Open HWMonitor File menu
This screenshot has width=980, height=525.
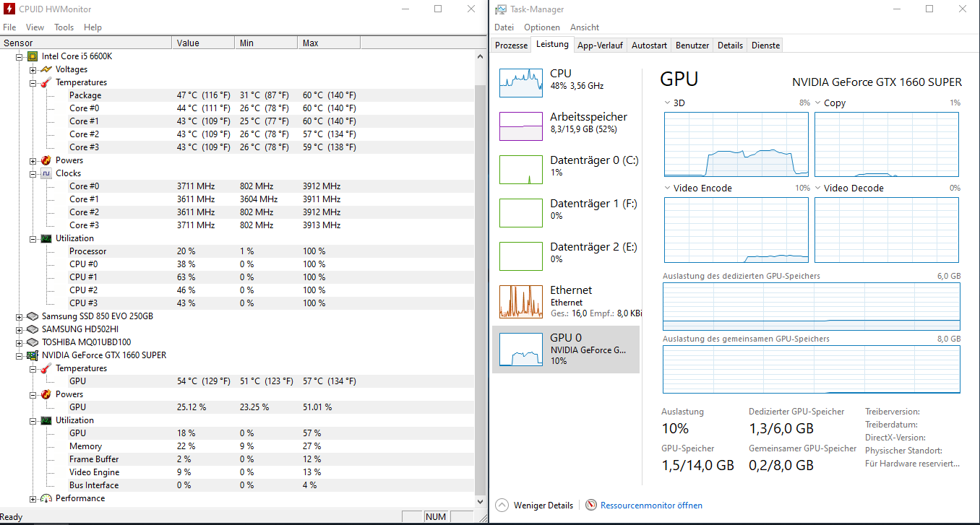click(x=9, y=27)
